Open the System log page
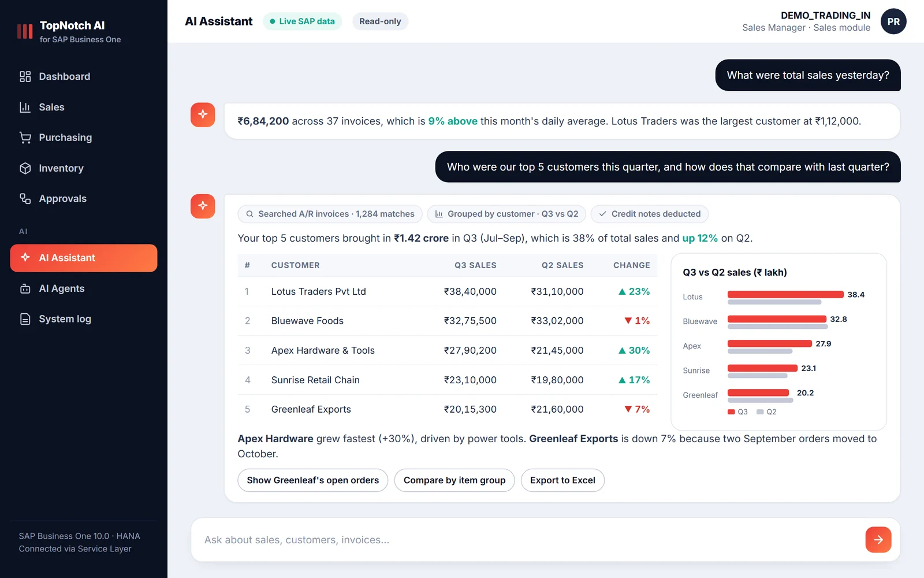Screen dimensions: 924x578 point(84,319)
